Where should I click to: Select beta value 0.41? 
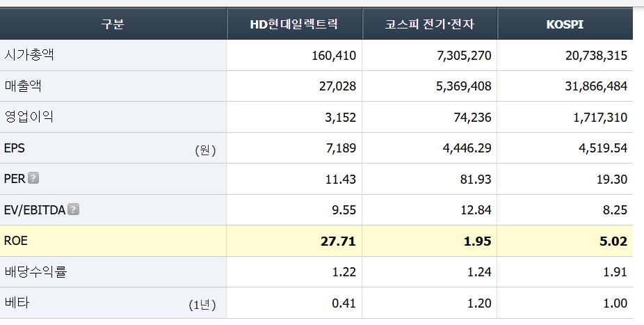click(344, 303)
